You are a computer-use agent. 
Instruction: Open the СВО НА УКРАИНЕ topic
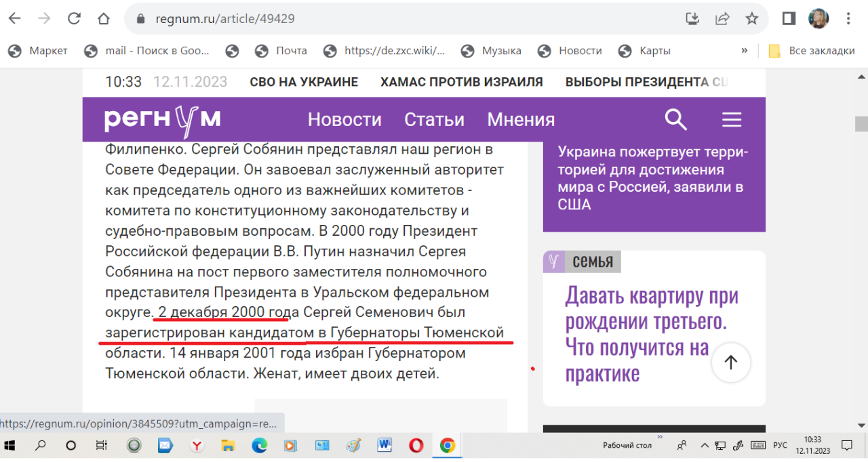[304, 82]
